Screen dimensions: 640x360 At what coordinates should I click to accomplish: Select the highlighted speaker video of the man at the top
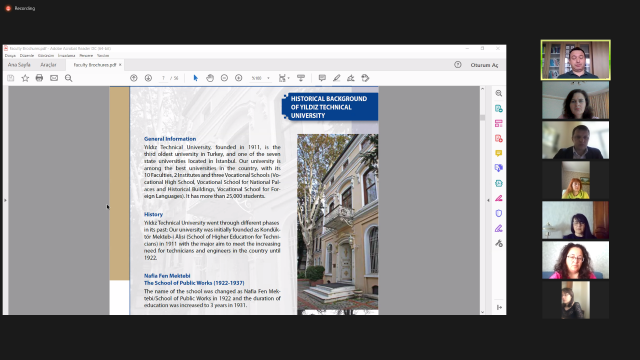[x=576, y=60]
